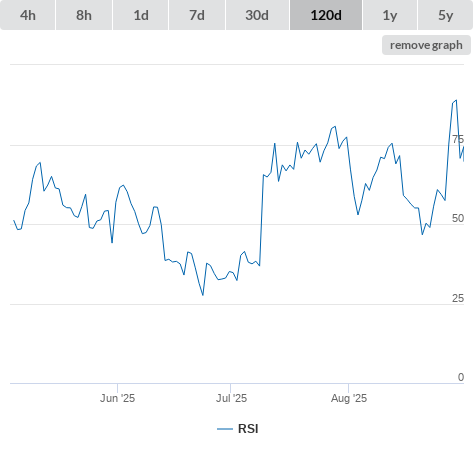
Task: Click the lowest RSI dip in late June
Action: tap(203, 295)
